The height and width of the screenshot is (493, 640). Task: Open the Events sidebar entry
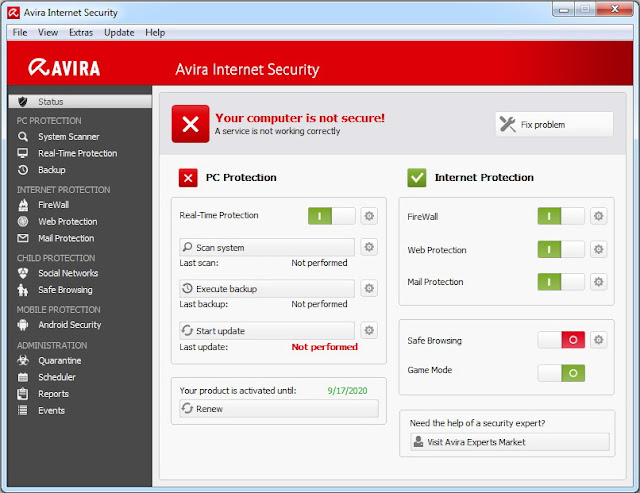pyautogui.click(x=51, y=411)
